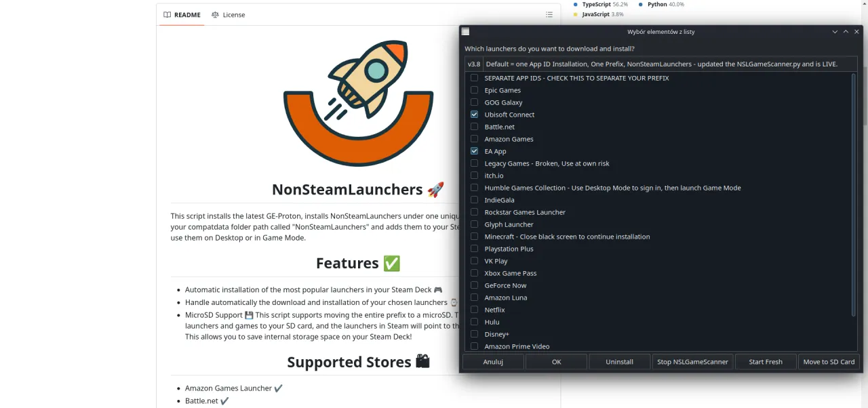Click the rocket emoji beside NonSteamLaunchers heading
The image size is (868, 408).
pyautogui.click(x=436, y=189)
